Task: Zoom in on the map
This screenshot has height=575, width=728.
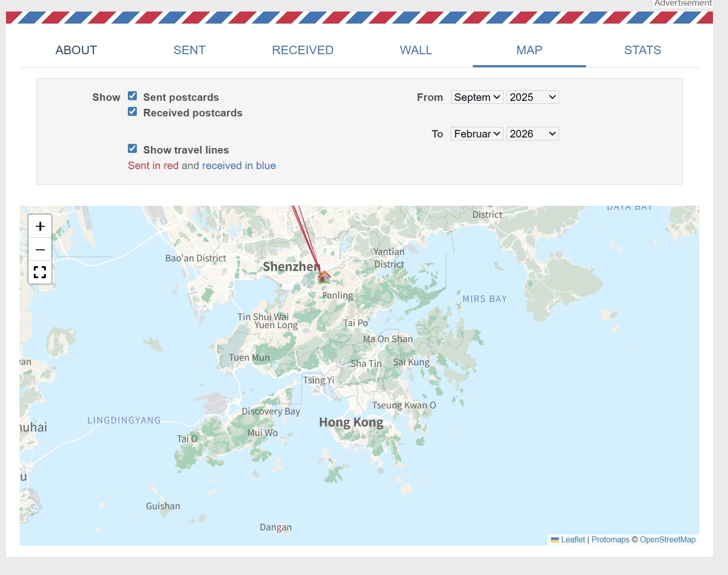Action: (x=40, y=226)
